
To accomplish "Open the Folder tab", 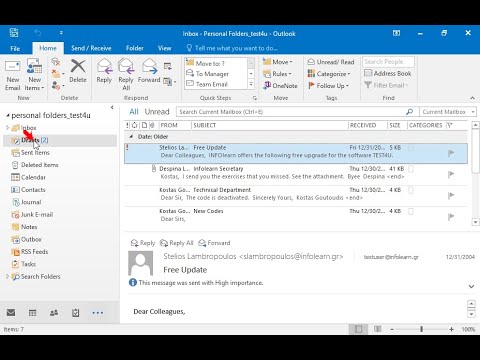I will [135, 48].
